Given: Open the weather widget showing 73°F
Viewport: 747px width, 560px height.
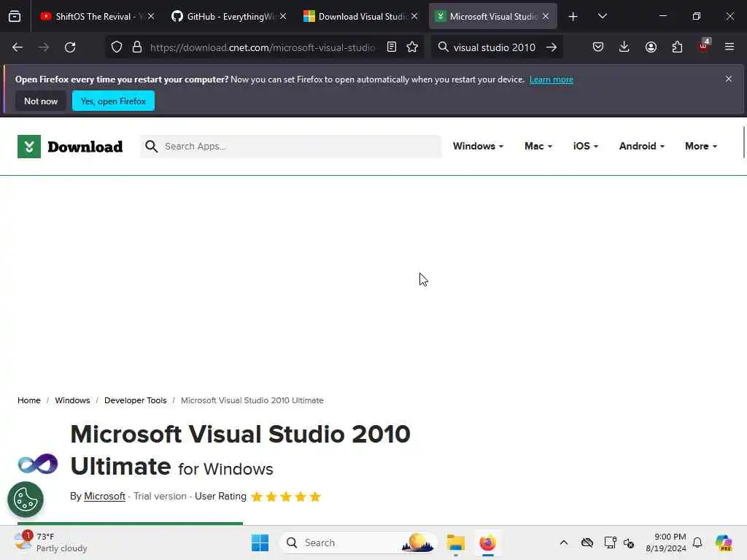Looking at the screenshot, I should (50, 542).
